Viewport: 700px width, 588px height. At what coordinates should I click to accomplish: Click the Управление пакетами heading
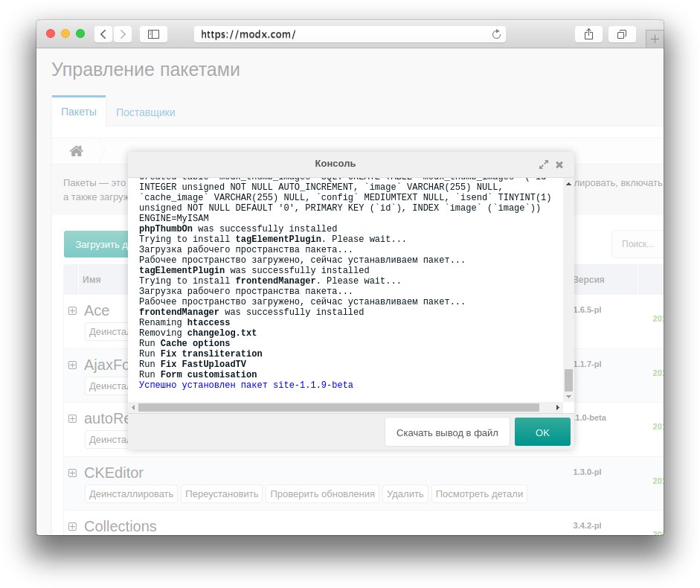[x=146, y=70]
